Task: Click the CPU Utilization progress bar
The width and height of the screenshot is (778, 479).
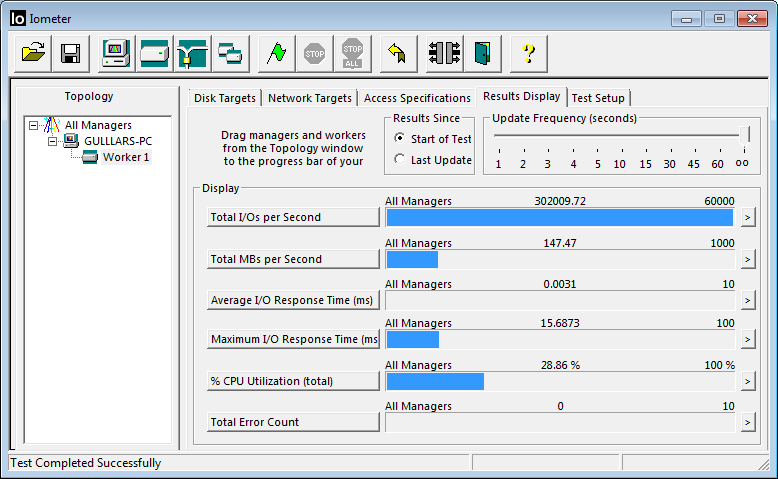Action: [x=560, y=382]
